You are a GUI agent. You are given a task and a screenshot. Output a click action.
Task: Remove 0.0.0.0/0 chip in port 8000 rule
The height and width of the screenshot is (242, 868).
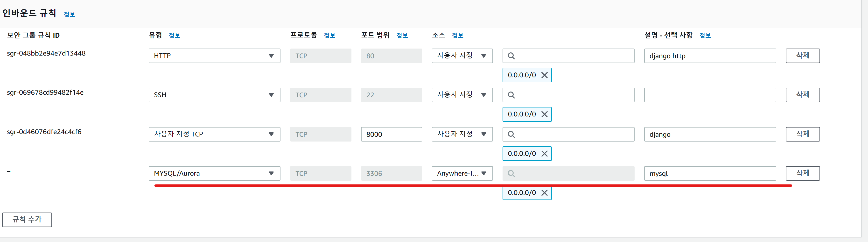point(544,154)
